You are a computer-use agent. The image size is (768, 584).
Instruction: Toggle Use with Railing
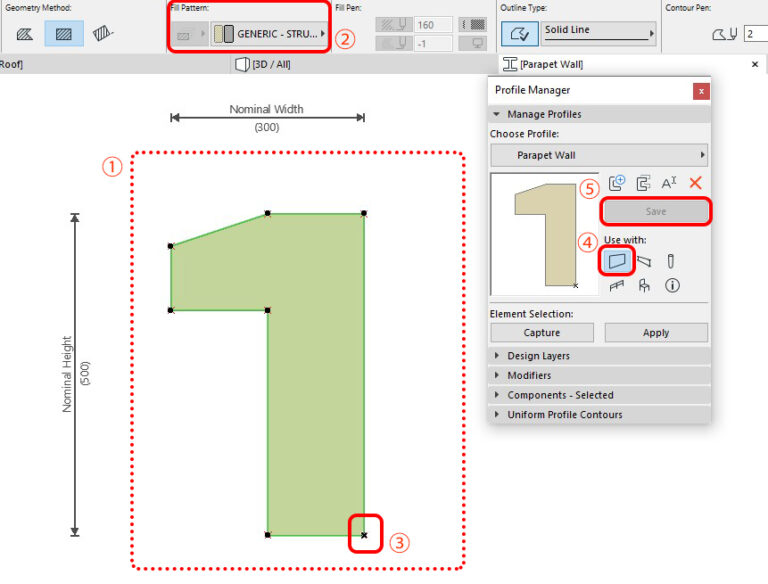click(617, 285)
